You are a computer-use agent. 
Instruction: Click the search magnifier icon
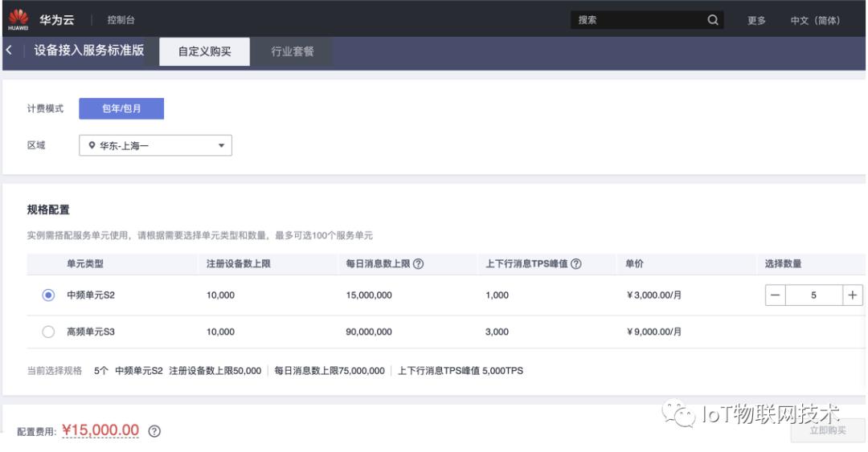point(713,20)
